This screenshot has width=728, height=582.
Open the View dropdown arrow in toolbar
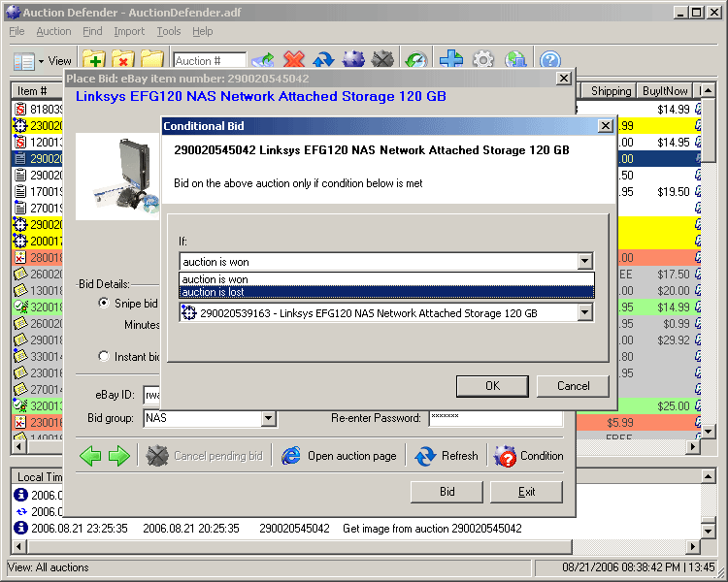tap(42, 61)
